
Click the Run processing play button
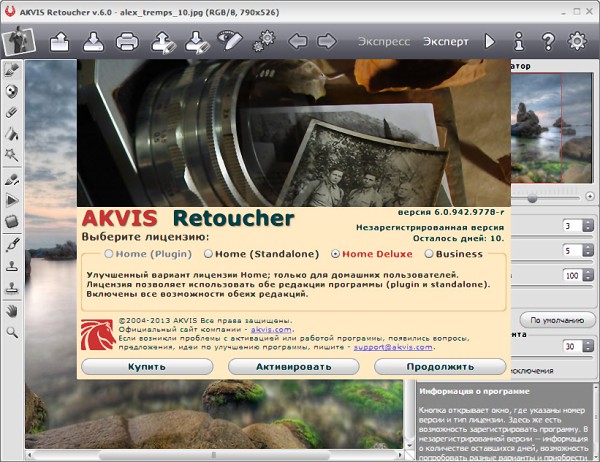tap(490, 42)
